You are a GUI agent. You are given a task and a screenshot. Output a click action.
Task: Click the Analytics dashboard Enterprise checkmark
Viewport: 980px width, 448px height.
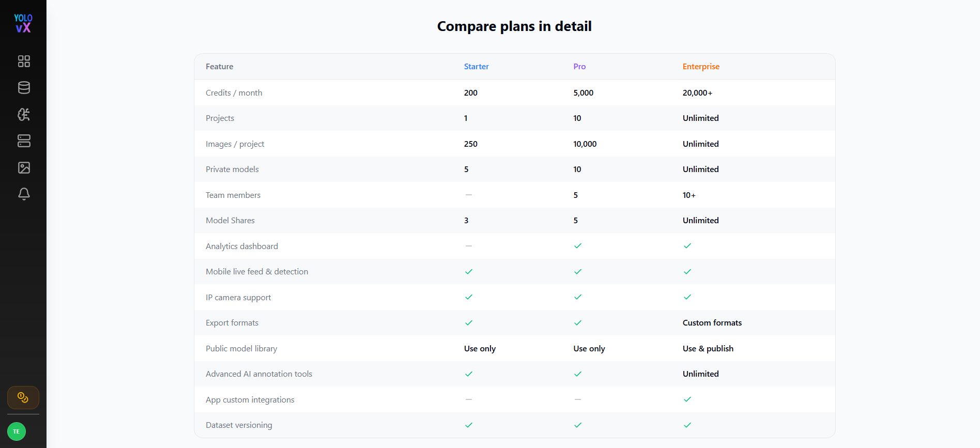click(x=687, y=246)
